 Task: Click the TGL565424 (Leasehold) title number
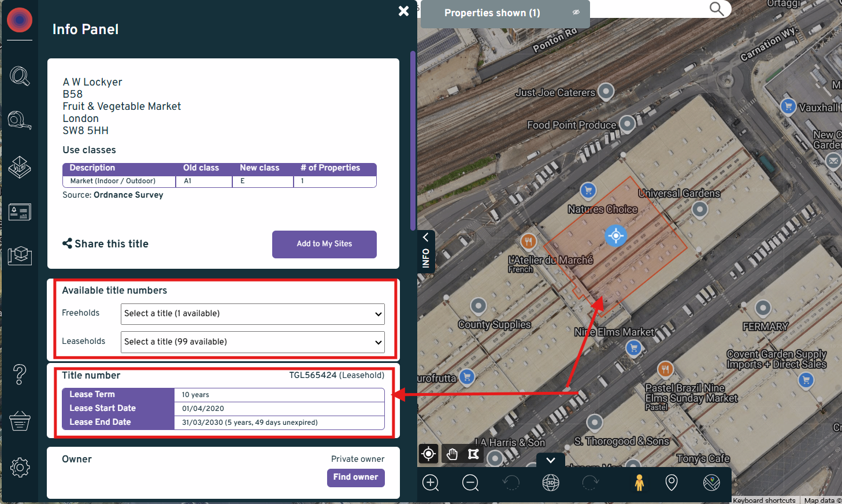tap(337, 375)
